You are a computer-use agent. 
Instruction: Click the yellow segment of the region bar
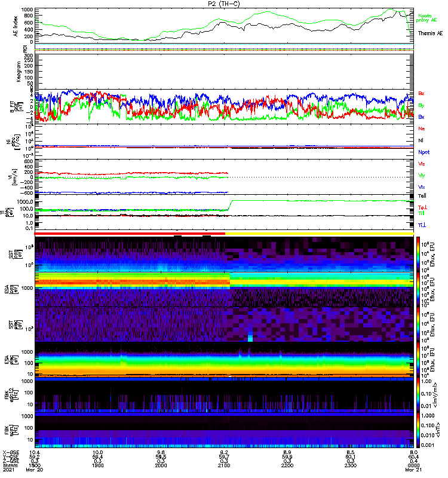pos(320,234)
